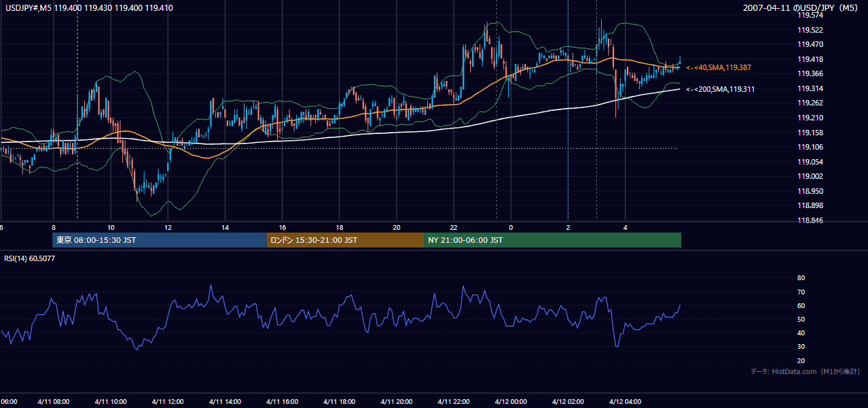Click the HistData.com data source credit
868x408 pixels.
tap(806, 371)
